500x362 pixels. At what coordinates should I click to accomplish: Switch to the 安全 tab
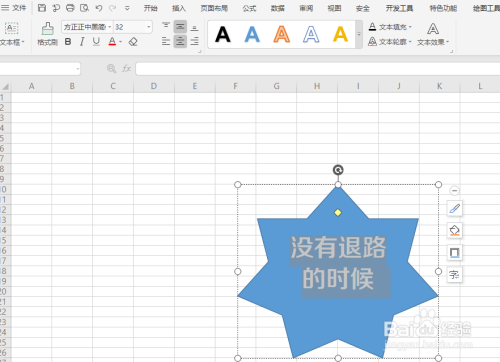pyautogui.click(x=363, y=8)
